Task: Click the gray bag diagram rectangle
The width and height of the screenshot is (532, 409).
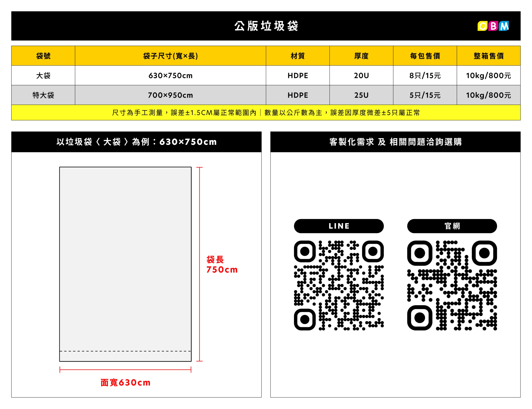Action: click(125, 264)
